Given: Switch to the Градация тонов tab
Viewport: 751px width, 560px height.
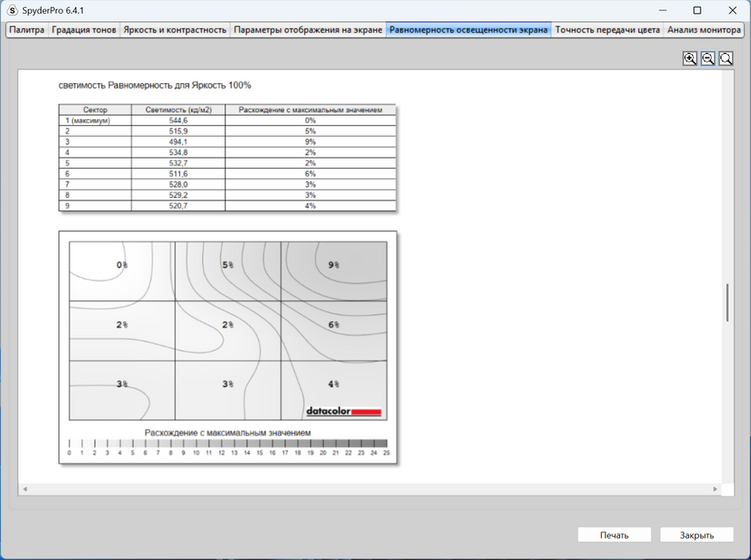Looking at the screenshot, I should pyautogui.click(x=84, y=30).
